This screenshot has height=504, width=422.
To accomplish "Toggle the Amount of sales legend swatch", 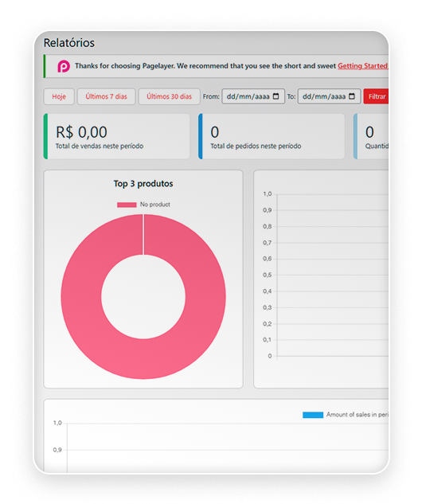I will point(313,415).
